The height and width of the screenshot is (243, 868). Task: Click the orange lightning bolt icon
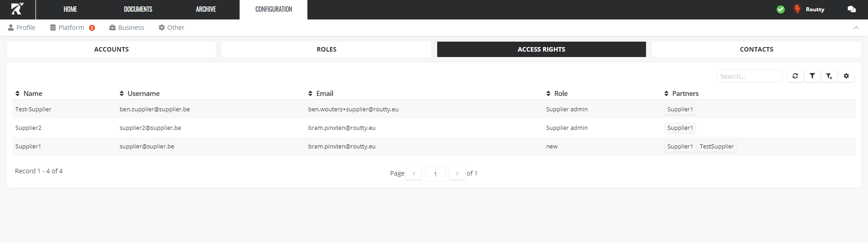797,10
